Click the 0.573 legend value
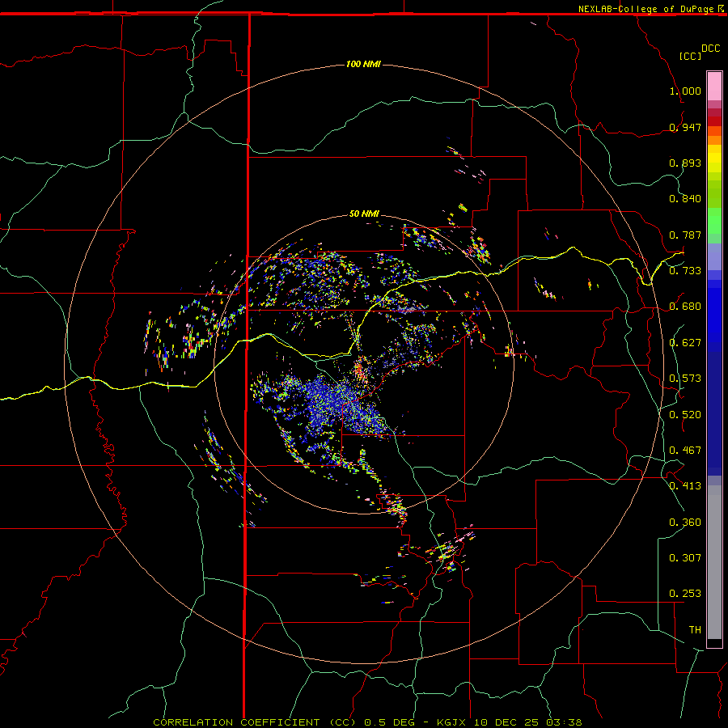 tap(685, 379)
